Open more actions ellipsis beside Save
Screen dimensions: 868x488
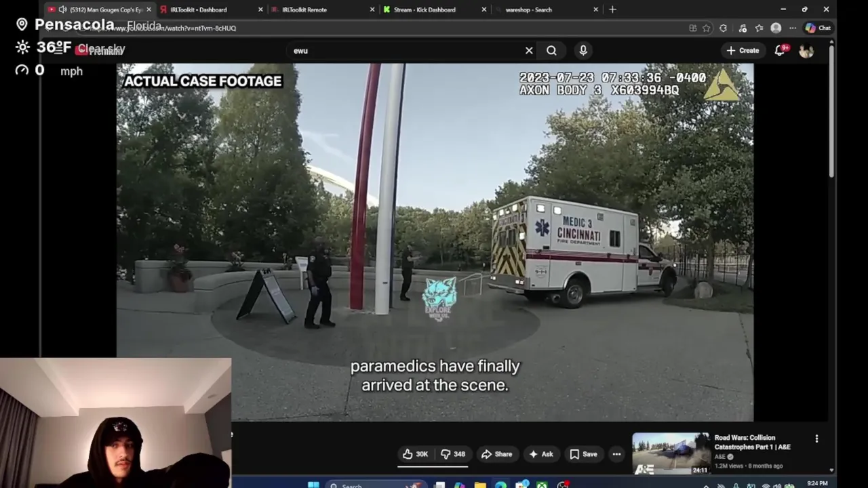coord(616,454)
